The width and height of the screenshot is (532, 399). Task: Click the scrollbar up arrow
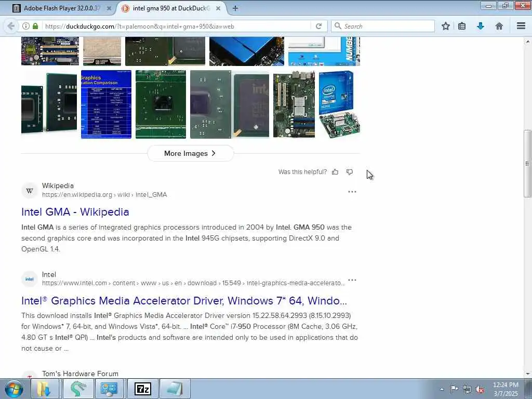[527, 42]
